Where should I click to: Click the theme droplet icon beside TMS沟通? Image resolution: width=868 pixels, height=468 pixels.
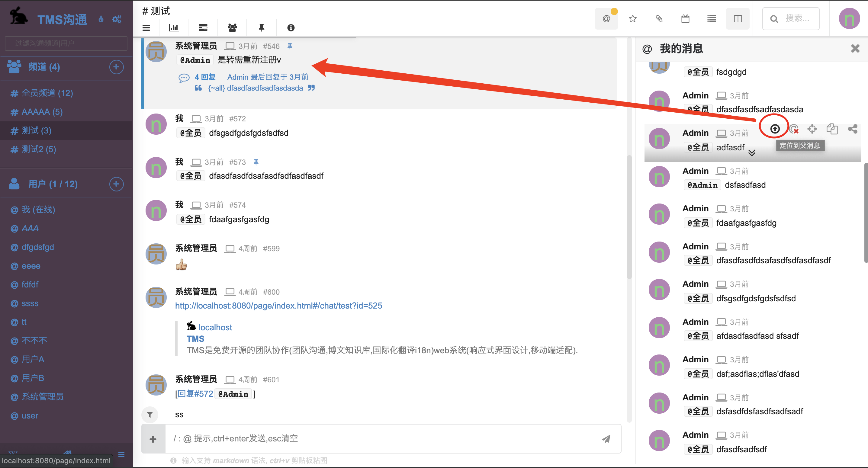[x=101, y=19]
